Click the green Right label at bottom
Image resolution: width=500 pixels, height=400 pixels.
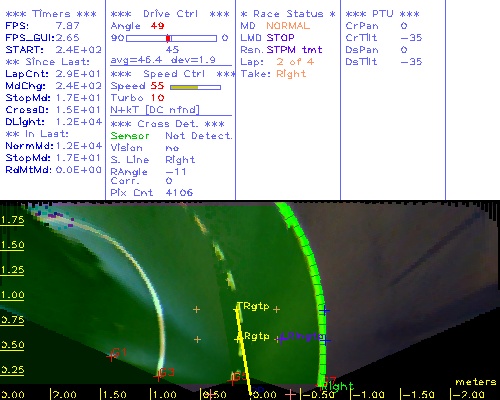337,387
